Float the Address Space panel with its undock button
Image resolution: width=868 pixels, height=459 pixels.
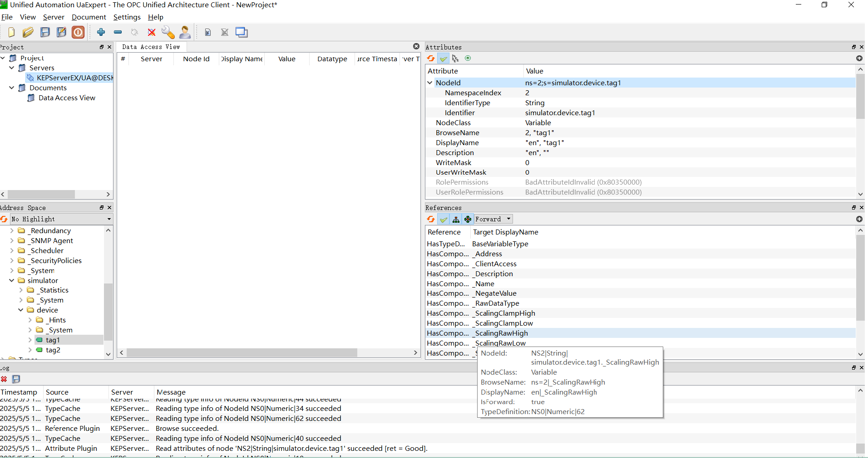point(102,208)
